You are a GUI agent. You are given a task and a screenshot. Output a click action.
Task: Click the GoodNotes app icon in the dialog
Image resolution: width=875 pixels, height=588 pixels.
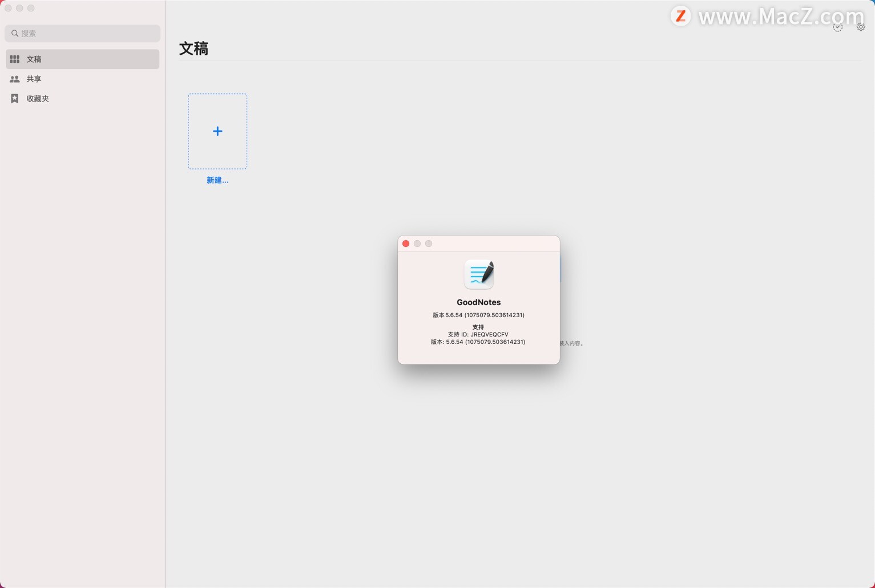coord(479,274)
